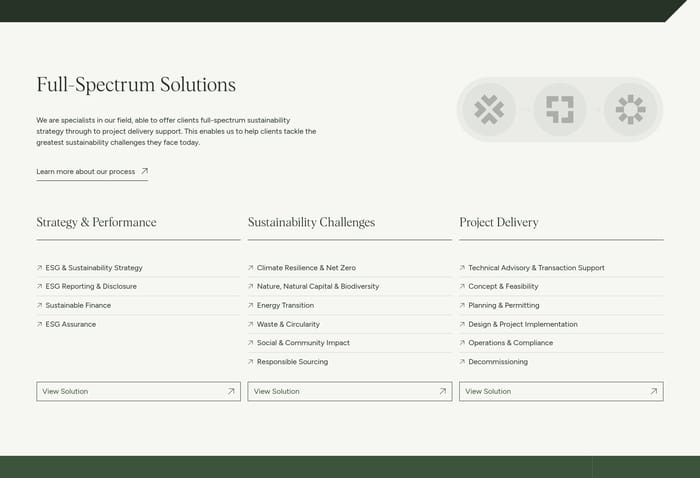
Task: Open Waste & Circularity page
Action: coord(288,324)
